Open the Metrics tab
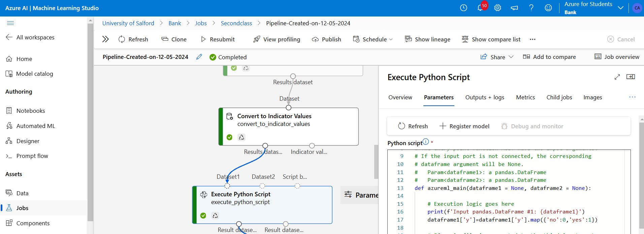644x234 pixels. tap(525, 97)
